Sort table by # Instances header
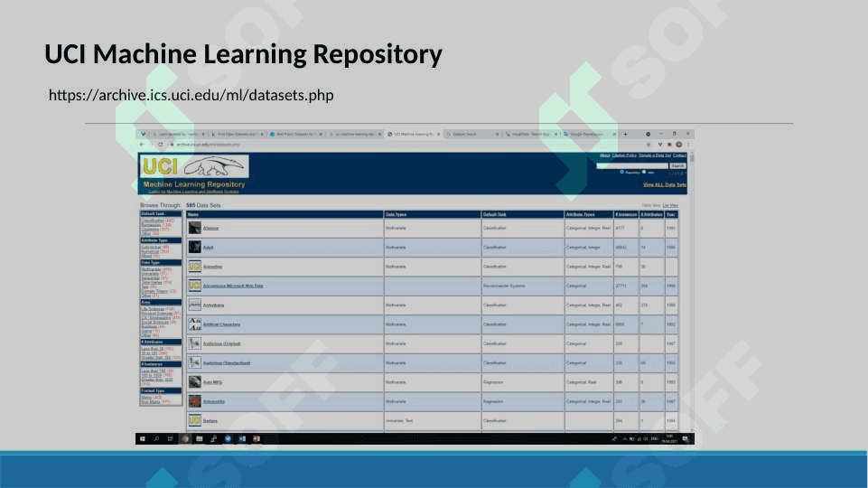Viewport: 868px width, 488px height. coord(626,214)
